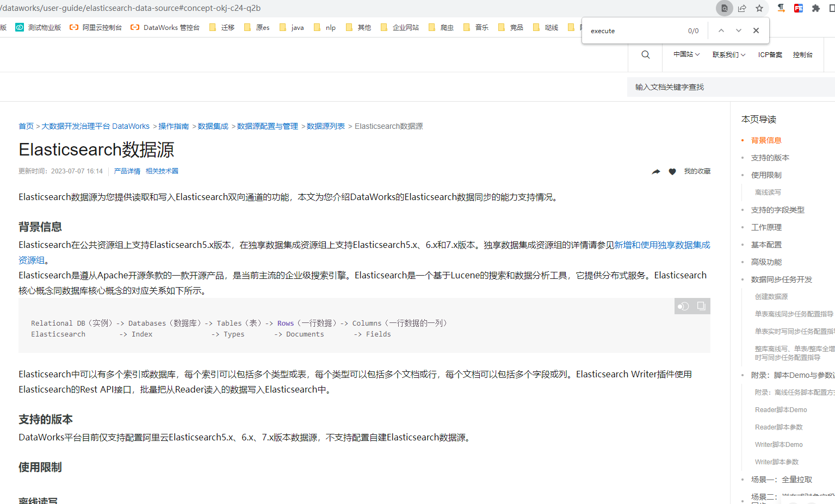
Task: Open 数据源列表 breadcrumb link
Action: pos(326,126)
